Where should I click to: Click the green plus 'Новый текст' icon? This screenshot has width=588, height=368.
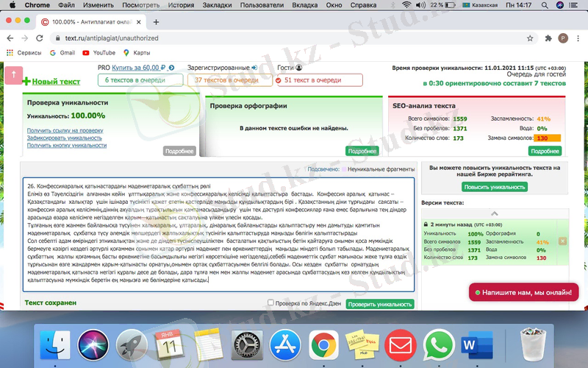(26, 82)
